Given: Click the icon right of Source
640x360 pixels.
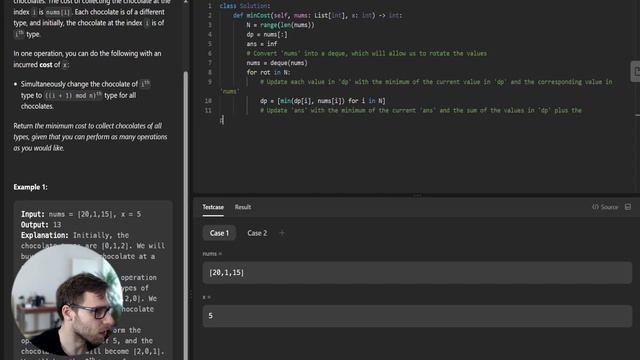Looking at the screenshot, I should coord(628,207).
